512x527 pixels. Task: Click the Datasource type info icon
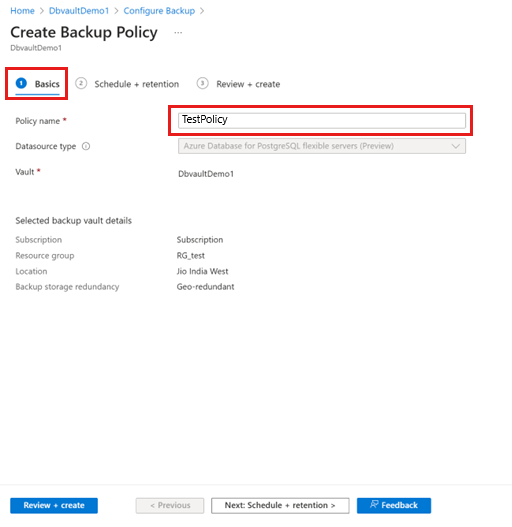pos(86,146)
